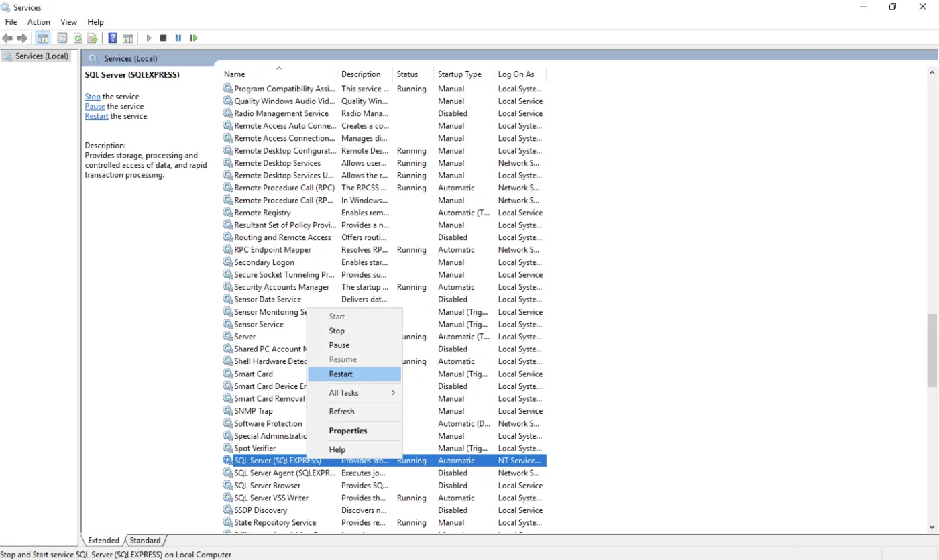Viewport: 939px width, 560px height.
Task: Click the Forward arrow toolbar icon
Action: [x=22, y=38]
